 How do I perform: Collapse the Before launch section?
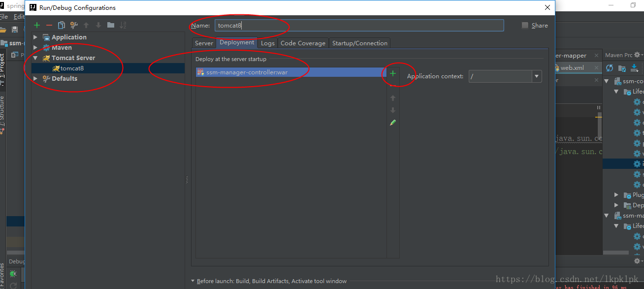pos(193,281)
